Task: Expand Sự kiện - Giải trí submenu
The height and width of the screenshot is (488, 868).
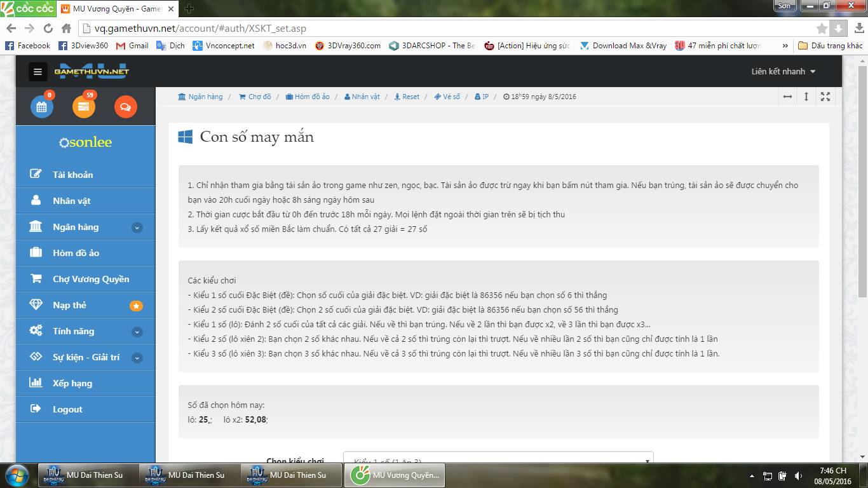Action: click(x=137, y=358)
